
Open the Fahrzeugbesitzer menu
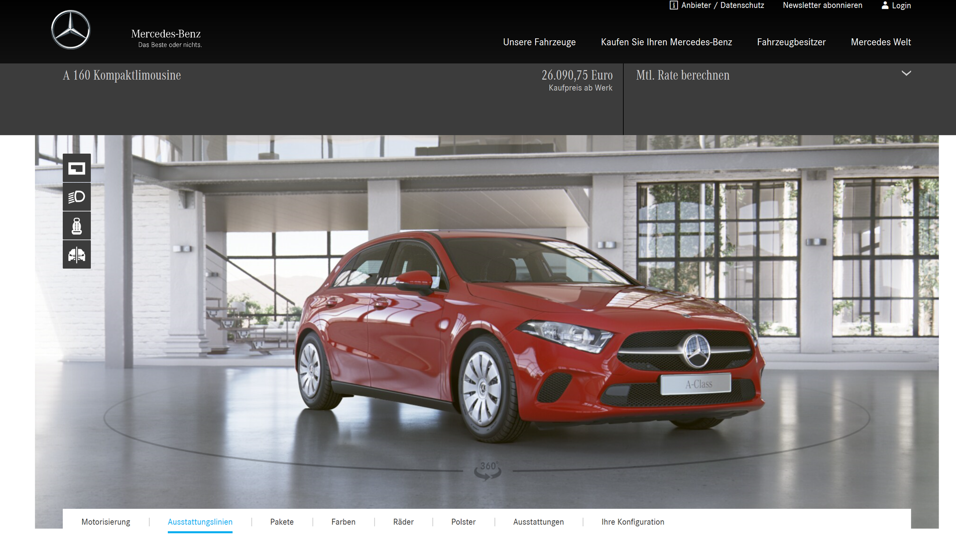point(791,42)
